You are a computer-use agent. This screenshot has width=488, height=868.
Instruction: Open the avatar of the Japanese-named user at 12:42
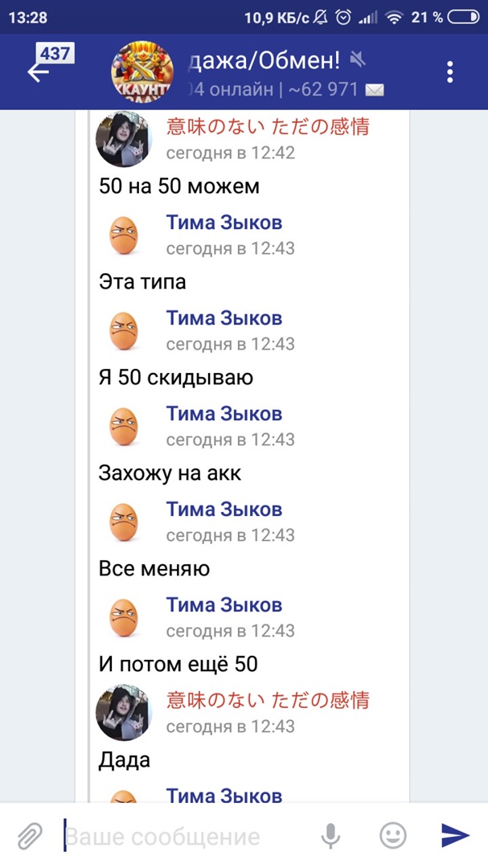123,138
